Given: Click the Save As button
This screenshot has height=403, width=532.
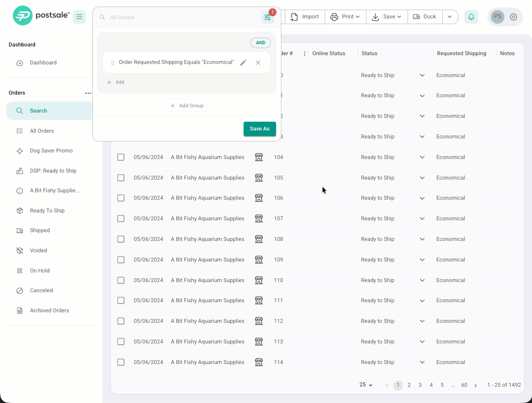Looking at the screenshot, I should coord(260,129).
